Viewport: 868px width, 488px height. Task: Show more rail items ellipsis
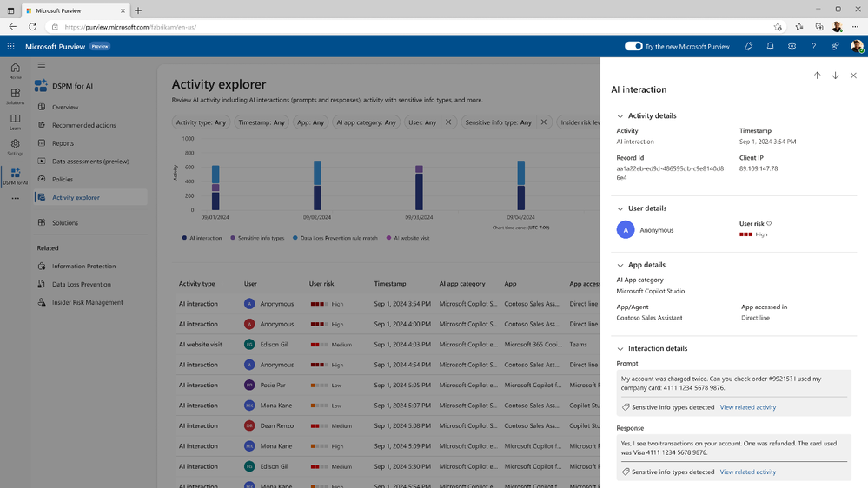point(15,198)
